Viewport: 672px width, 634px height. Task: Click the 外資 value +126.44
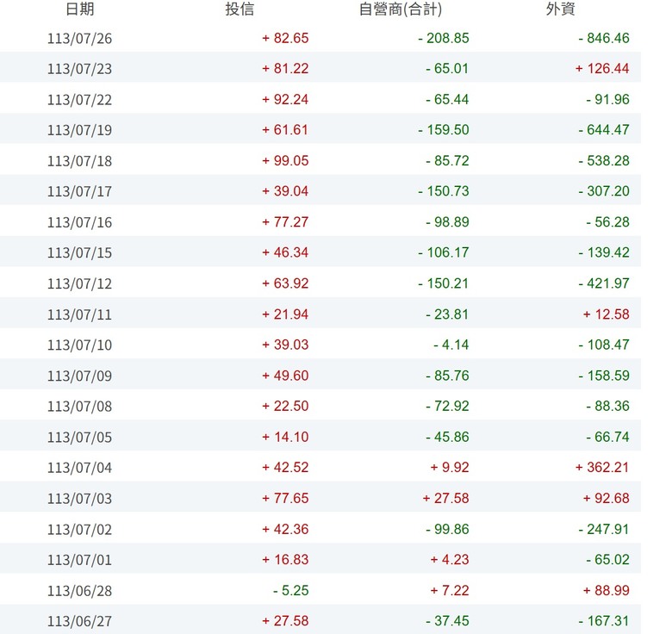[x=602, y=69]
